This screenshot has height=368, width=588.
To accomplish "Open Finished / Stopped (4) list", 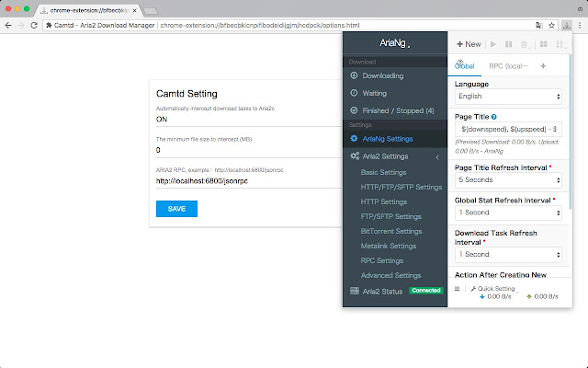I will 395,110.
